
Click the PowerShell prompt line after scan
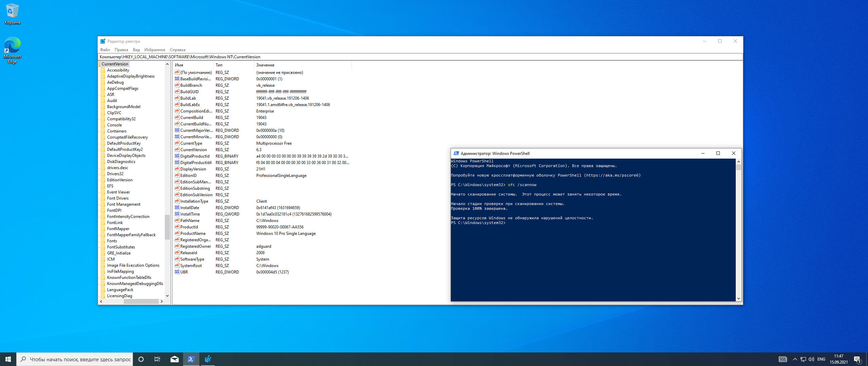click(x=478, y=223)
